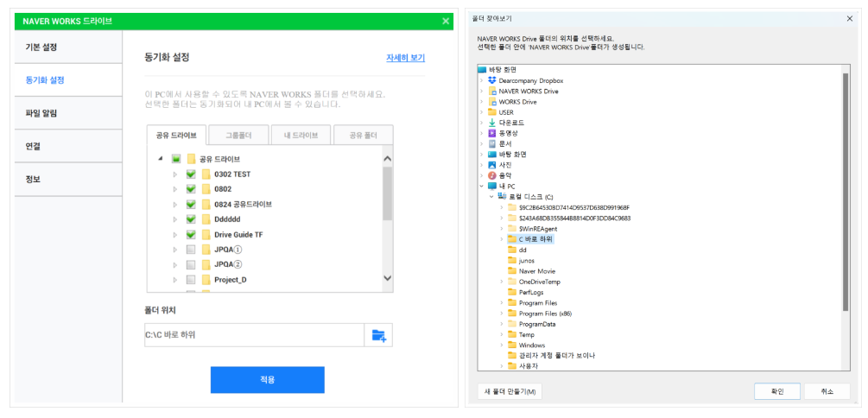This screenshot has width=868, height=418.
Task: Open 파일 알림 in the sidebar
Action: [x=68, y=113]
